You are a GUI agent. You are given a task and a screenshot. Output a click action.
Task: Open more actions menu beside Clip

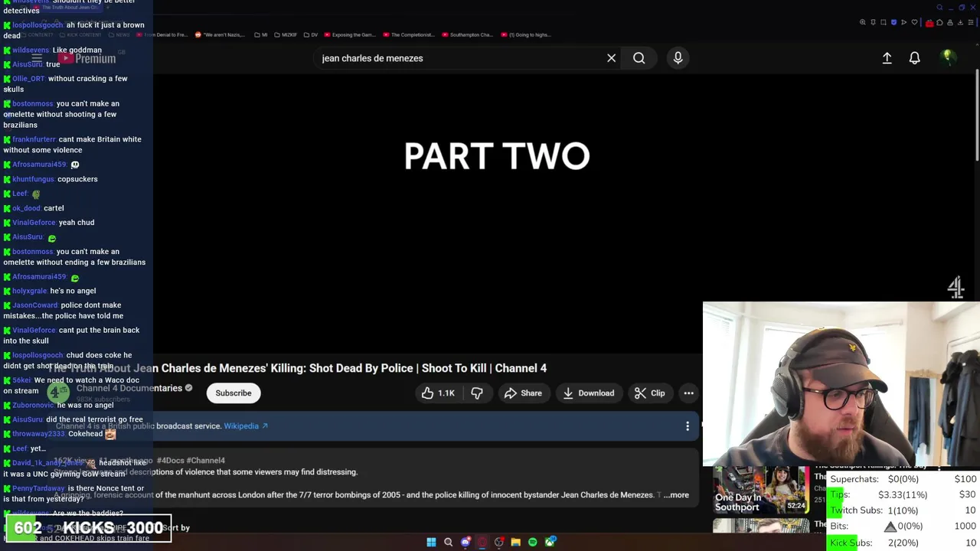coord(688,393)
